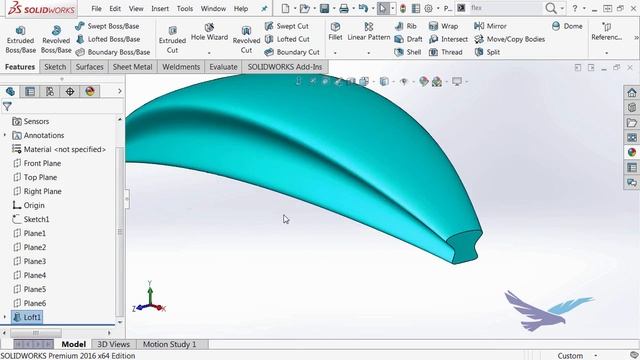The width and height of the screenshot is (640, 360).
Task: Open the PropertyManager panel tab
Action: [30, 91]
